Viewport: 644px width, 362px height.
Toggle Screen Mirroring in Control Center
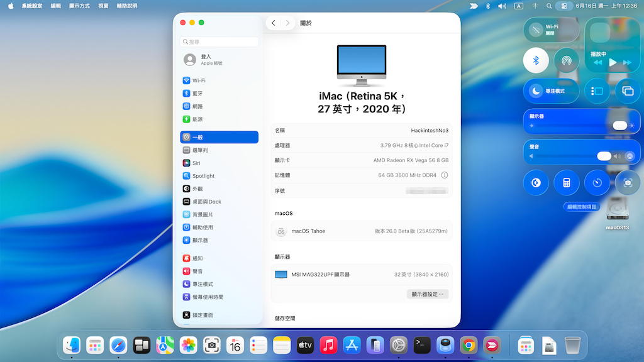[x=628, y=91]
